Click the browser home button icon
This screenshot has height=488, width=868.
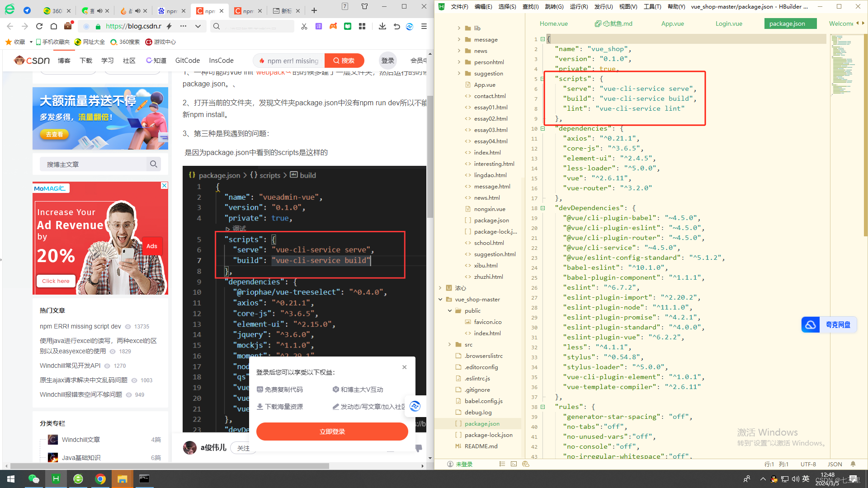pyautogui.click(x=54, y=26)
